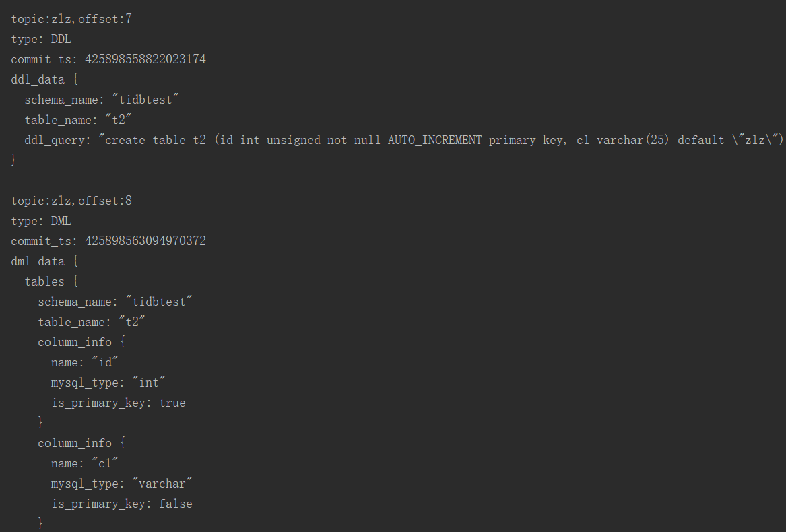Click the mysql_type: "varchar" line
This screenshot has width=786, height=532.
[x=122, y=484]
